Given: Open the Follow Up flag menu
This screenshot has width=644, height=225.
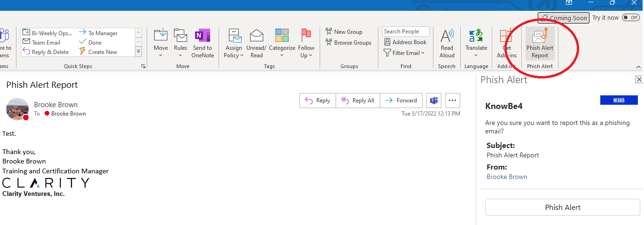Looking at the screenshot, I should (306, 44).
